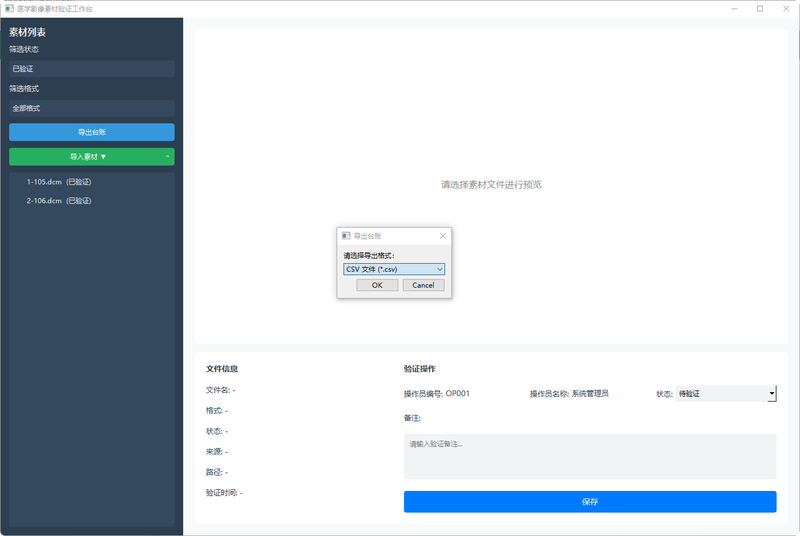Click the 文件名: - field label
800x536 pixels.
point(220,390)
